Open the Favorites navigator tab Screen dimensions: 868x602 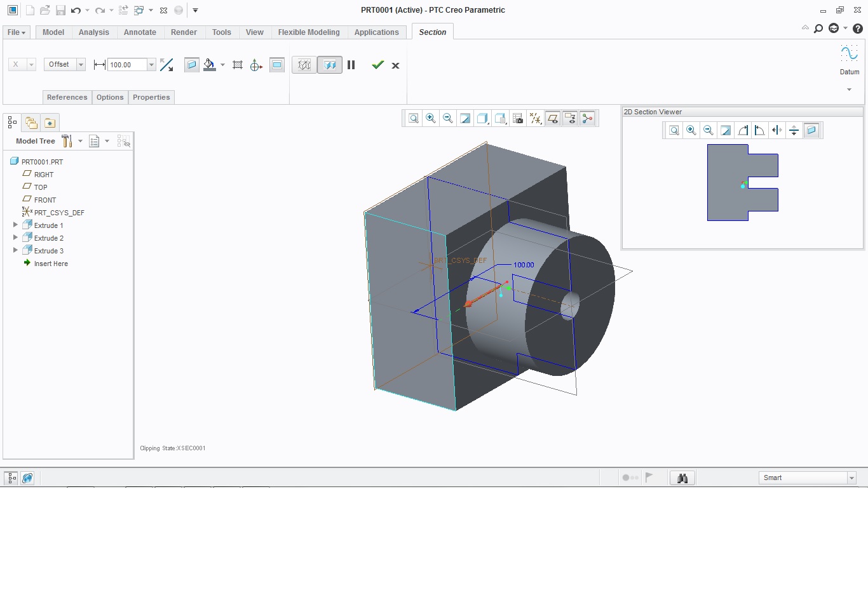[50, 122]
